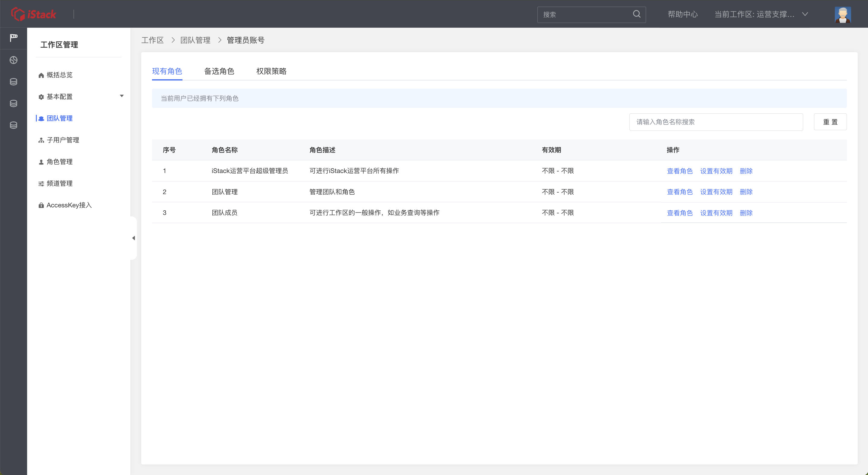The width and height of the screenshot is (868, 475).
Task: Open 概括总览 in the sidebar
Action: 59,75
